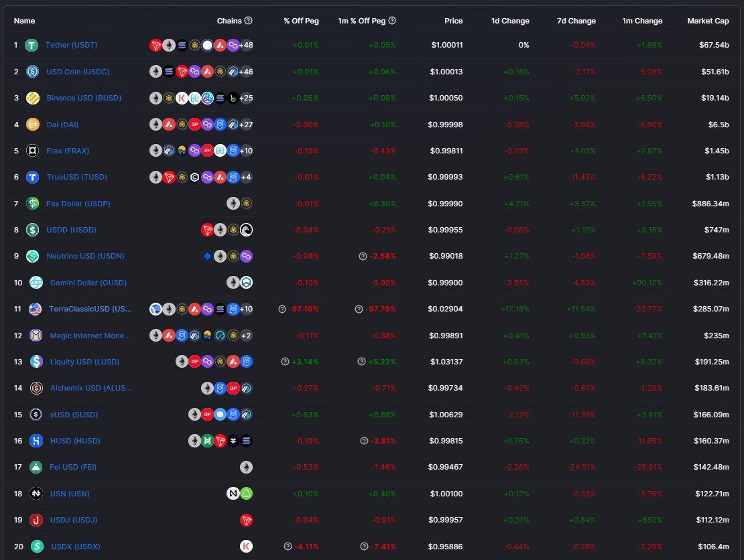Open the Gemini Dollar (GUSD) link
The image size is (744, 560).
tap(88, 283)
